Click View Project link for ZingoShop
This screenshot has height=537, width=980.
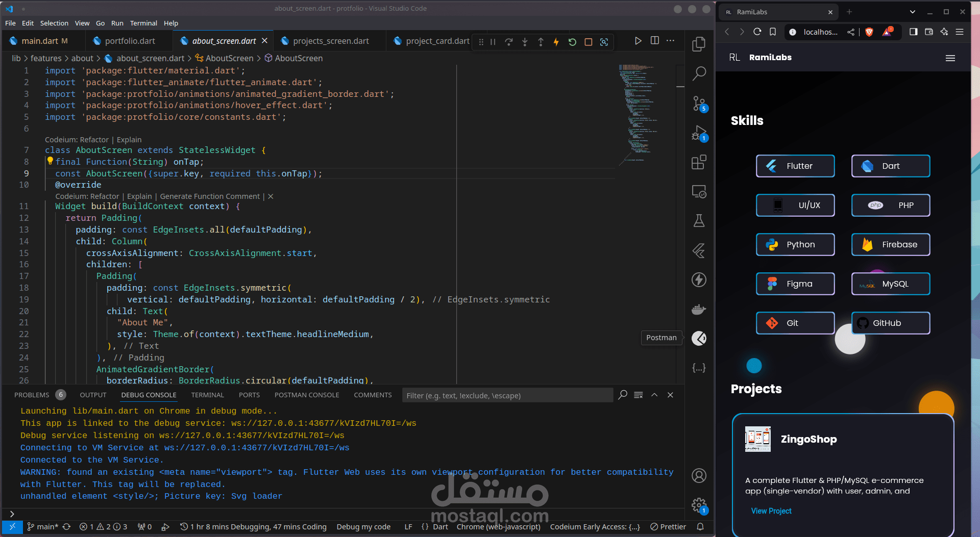pyautogui.click(x=771, y=511)
